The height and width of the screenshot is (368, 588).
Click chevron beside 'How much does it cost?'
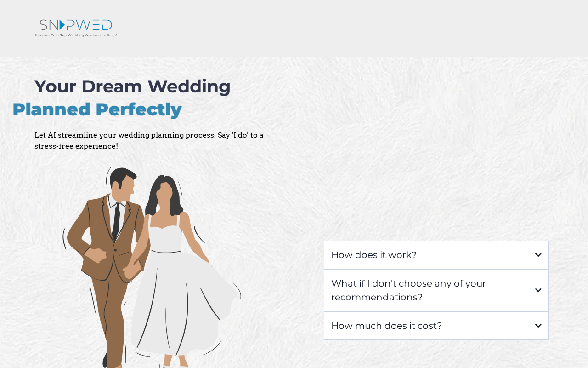[x=538, y=326]
